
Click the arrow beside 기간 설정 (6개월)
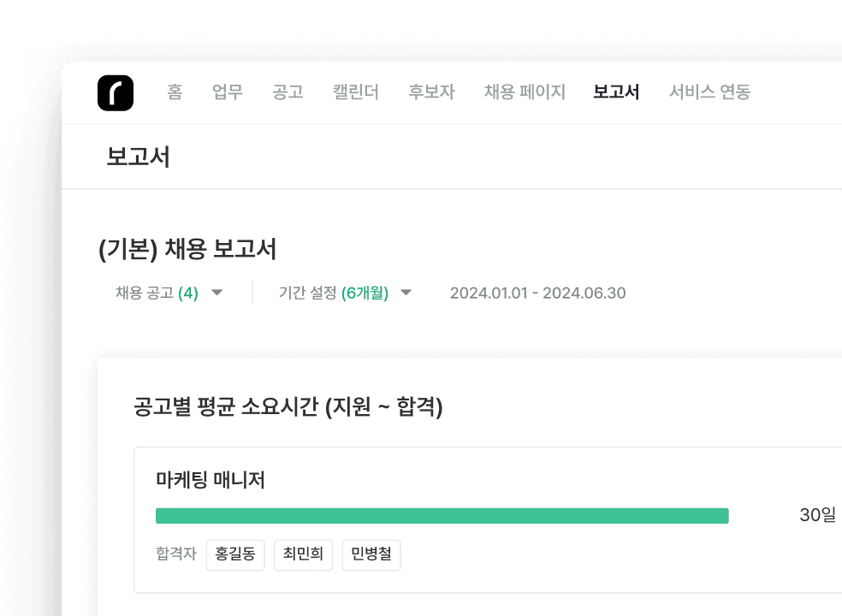(x=406, y=293)
